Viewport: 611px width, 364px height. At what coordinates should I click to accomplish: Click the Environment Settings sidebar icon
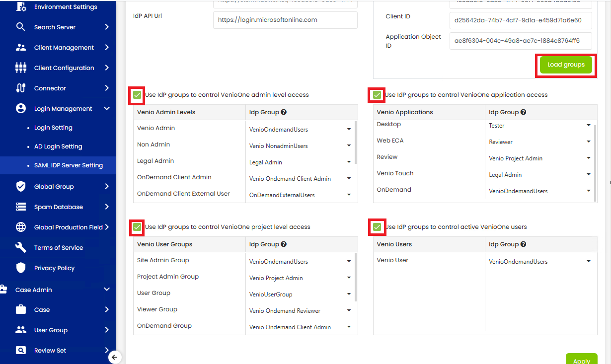click(21, 7)
